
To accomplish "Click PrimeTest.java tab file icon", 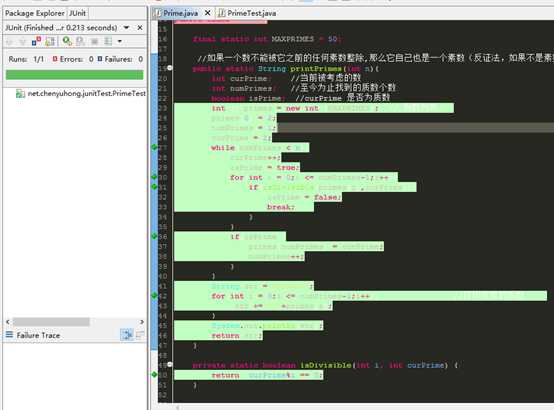I will point(222,13).
